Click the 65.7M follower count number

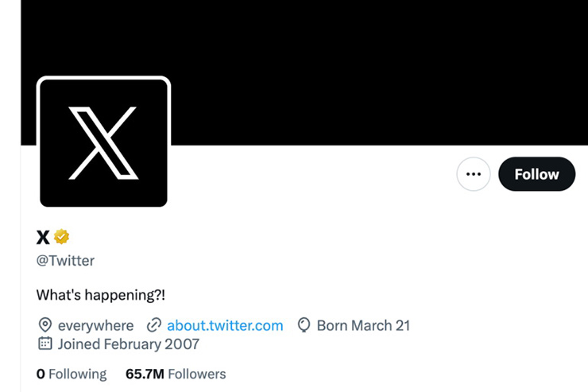(145, 374)
